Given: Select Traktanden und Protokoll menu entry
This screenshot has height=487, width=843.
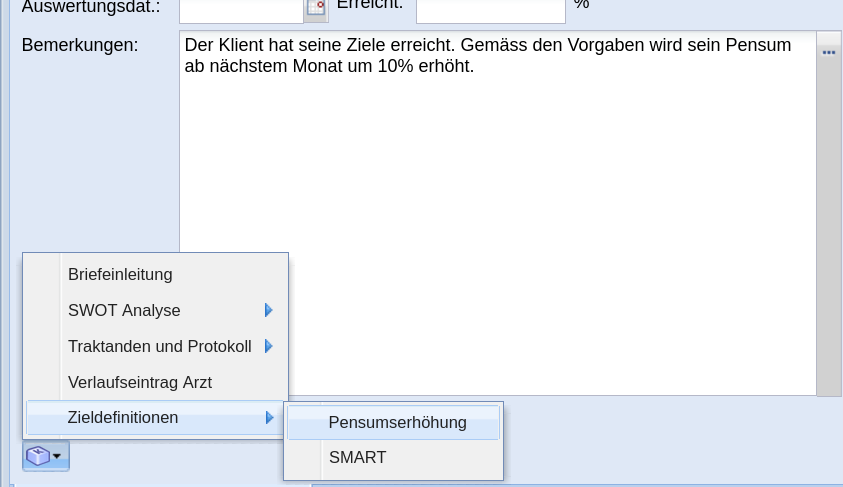Looking at the screenshot, I should (159, 346).
